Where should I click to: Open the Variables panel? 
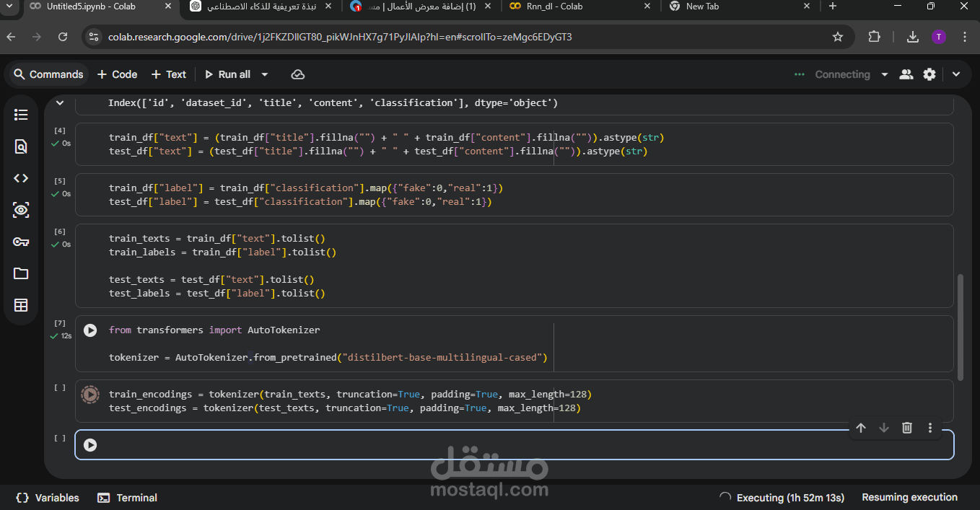point(48,498)
